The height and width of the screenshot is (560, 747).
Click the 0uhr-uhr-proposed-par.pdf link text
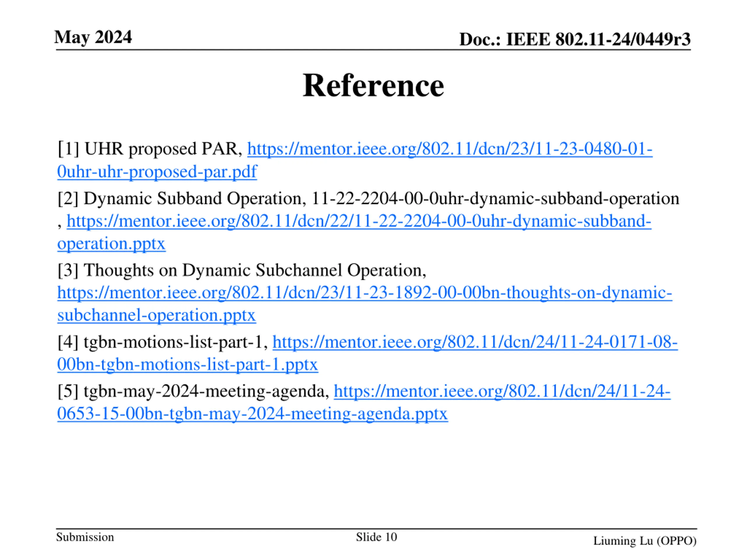click(x=157, y=172)
